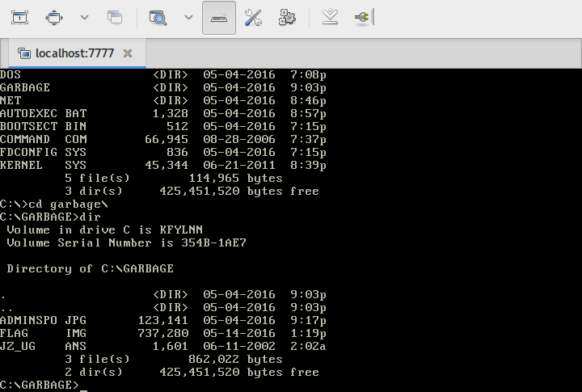
Task: Open tools gears icon
Action: pyautogui.click(x=287, y=18)
